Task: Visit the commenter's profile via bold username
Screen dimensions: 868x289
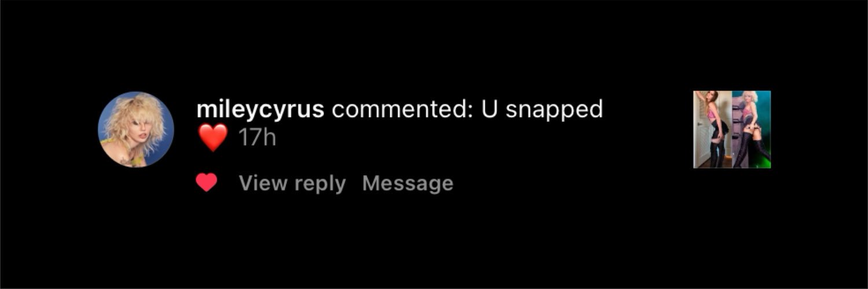Action: 260,109
